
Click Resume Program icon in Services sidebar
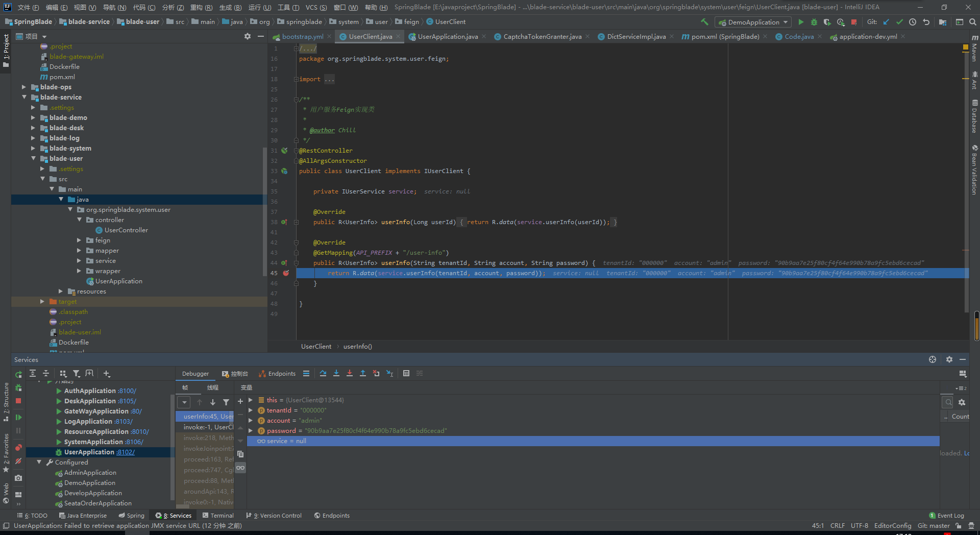tap(18, 417)
